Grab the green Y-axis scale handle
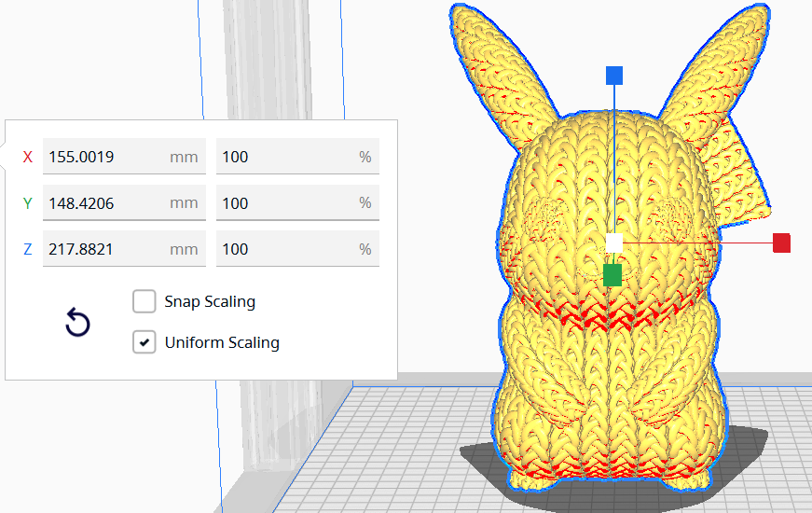812x513 pixels. pos(612,275)
